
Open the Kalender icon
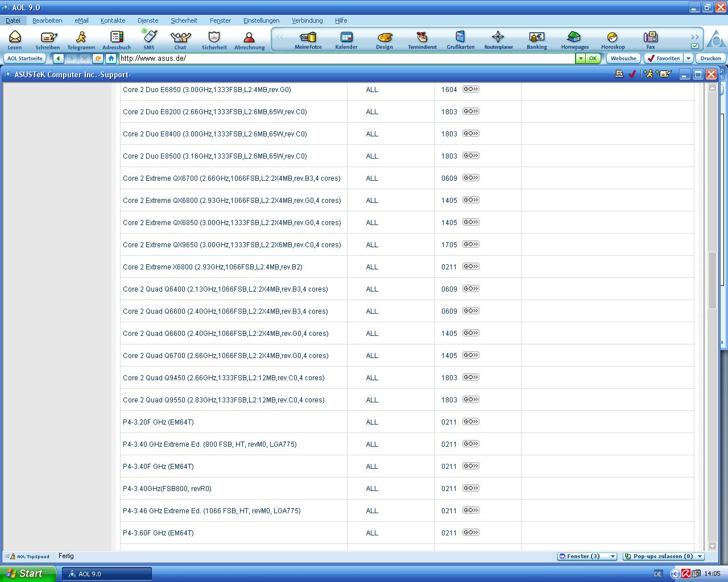[346, 40]
